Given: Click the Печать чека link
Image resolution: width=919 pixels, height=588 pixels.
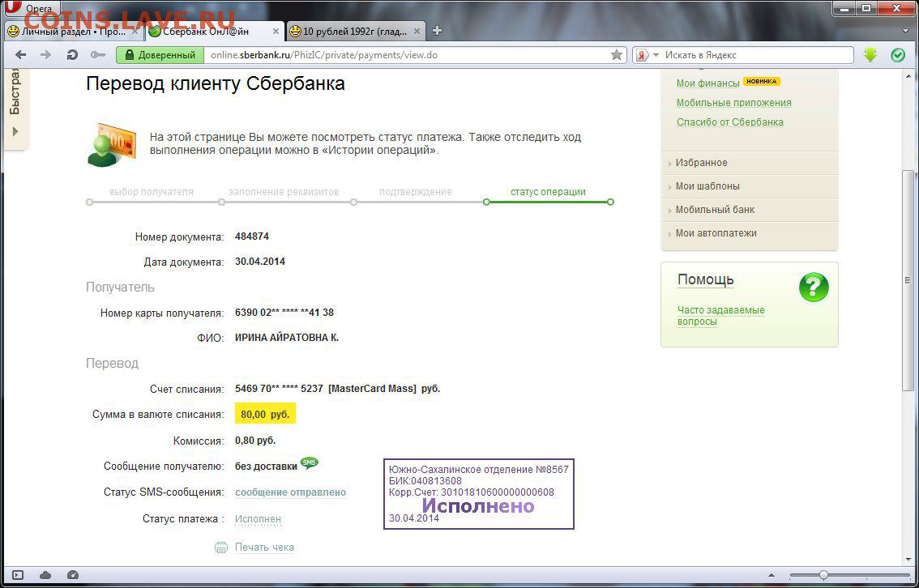Looking at the screenshot, I should (x=264, y=548).
